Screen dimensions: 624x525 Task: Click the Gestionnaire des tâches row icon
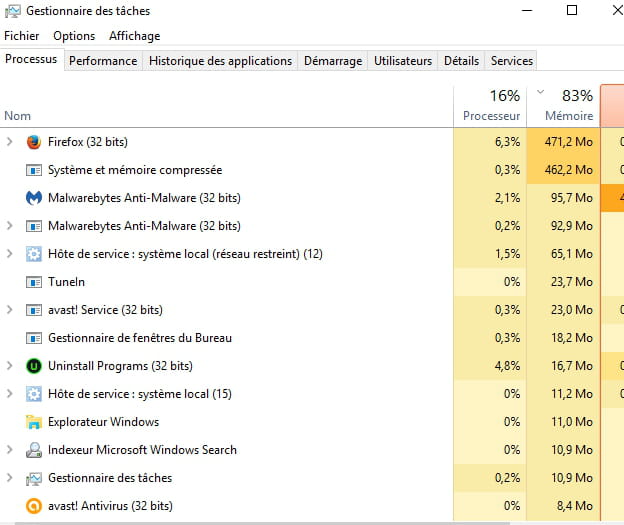(x=34, y=478)
